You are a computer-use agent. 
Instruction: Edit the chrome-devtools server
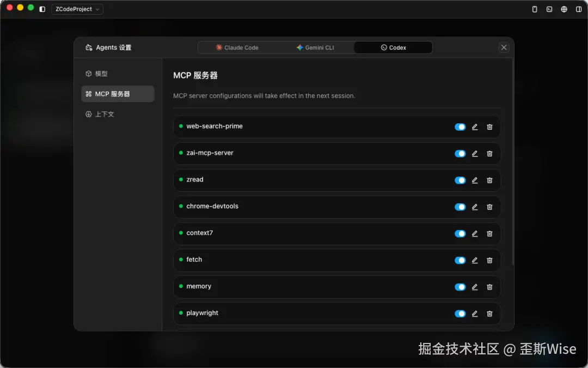(475, 207)
